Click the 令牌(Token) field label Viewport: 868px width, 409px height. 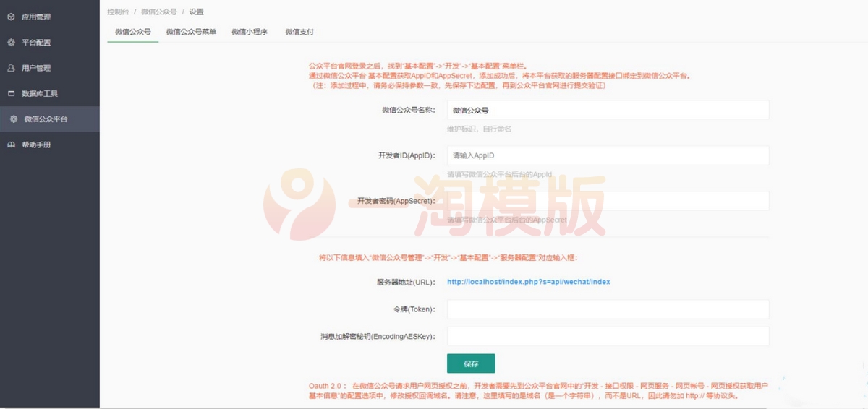[x=414, y=309]
